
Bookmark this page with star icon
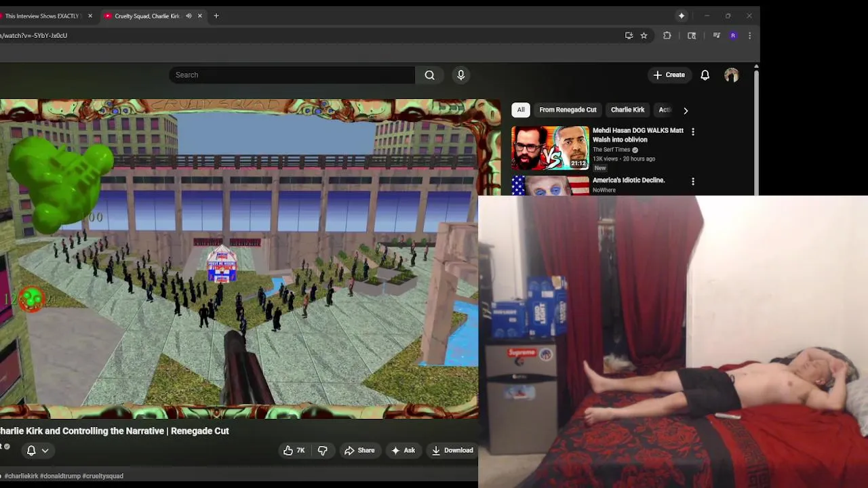point(644,35)
